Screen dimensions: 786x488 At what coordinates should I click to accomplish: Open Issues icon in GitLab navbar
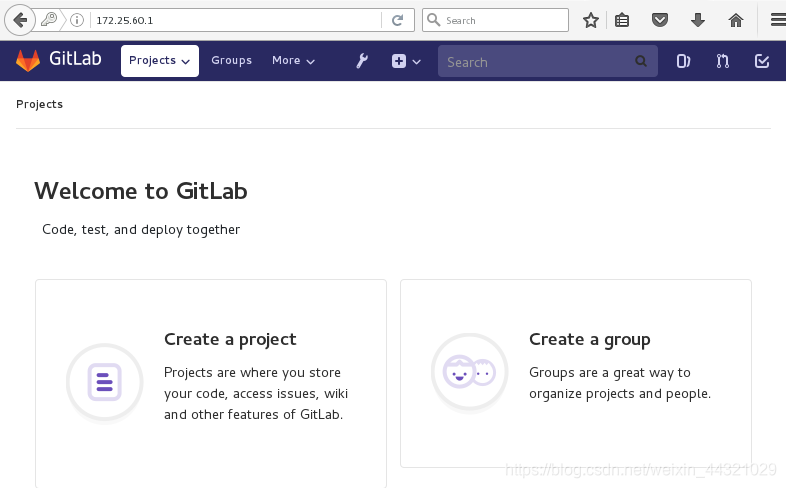tap(683, 61)
